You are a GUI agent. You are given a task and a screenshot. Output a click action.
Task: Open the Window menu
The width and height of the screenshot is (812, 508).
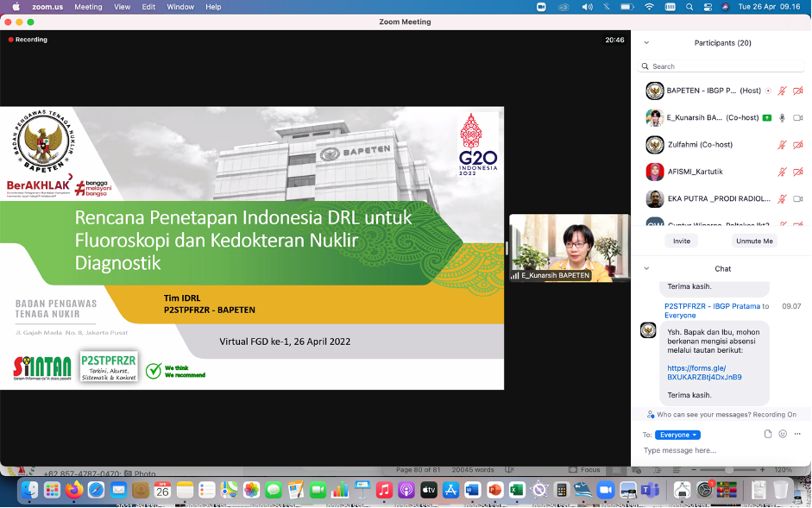pyautogui.click(x=180, y=7)
